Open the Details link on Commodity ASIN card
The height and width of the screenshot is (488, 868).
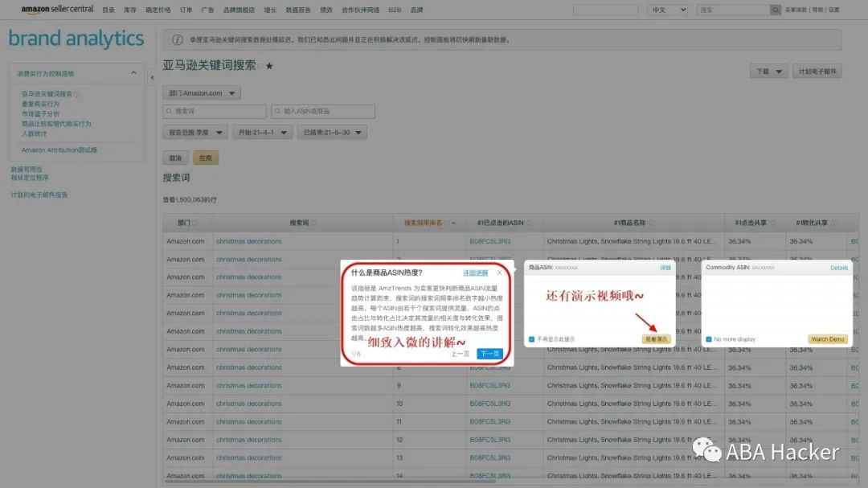[838, 268]
